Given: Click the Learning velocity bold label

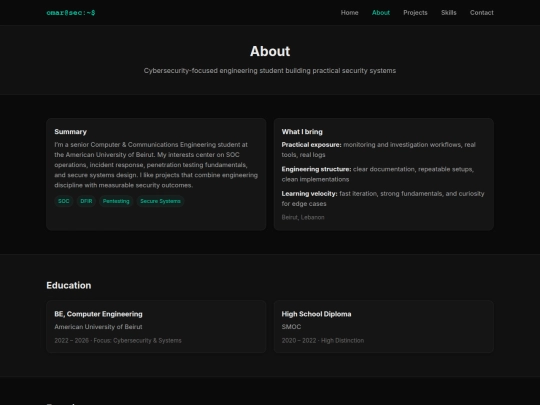Looking at the screenshot, I should tap(309, 194).
